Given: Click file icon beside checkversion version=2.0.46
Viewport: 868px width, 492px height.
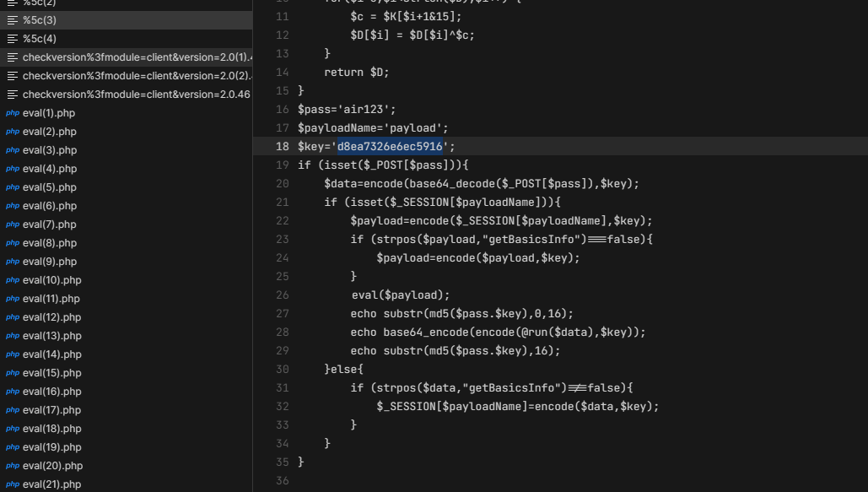Looking at the screenshot, I should click(12, 95).
